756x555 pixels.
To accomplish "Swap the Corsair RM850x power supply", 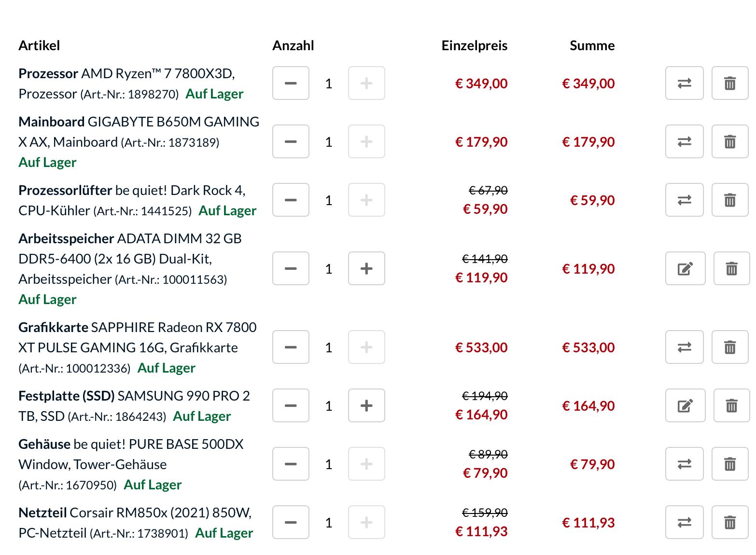I will coord(684,523).
